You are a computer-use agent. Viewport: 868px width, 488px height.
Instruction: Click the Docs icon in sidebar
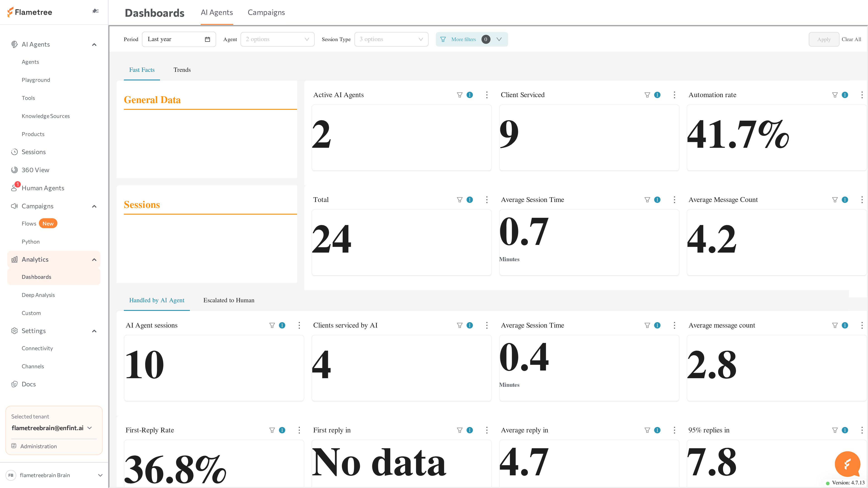pos(14,384)
